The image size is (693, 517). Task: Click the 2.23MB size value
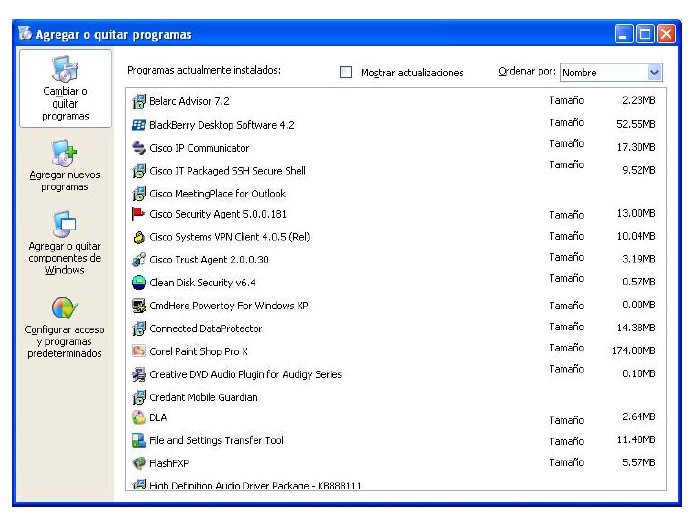point(639,101)
